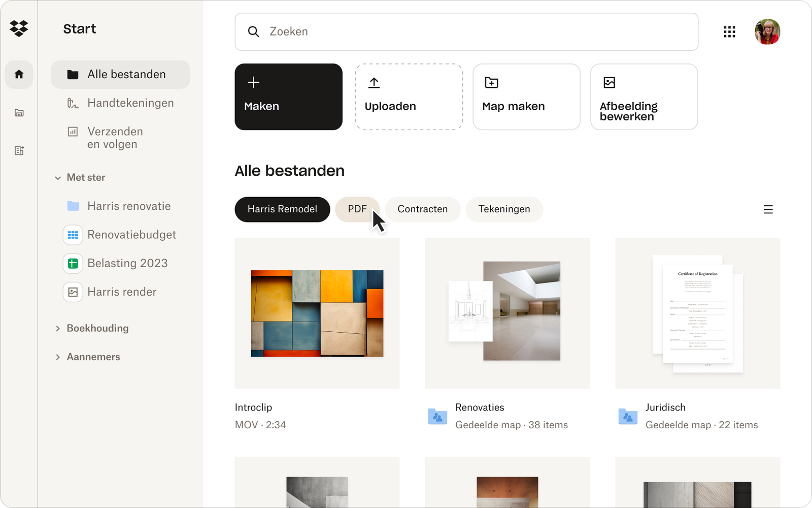The image size is (812, 508).
Task: Click the Maken button
Action: (x=288, y=97)
